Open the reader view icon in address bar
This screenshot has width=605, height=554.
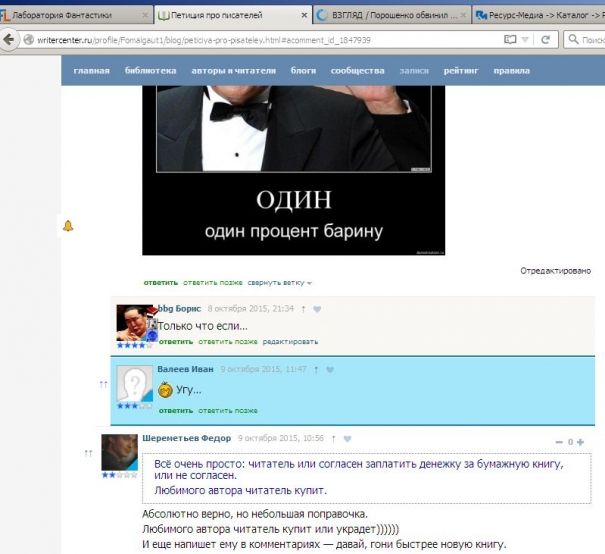(x=511, y=39)
